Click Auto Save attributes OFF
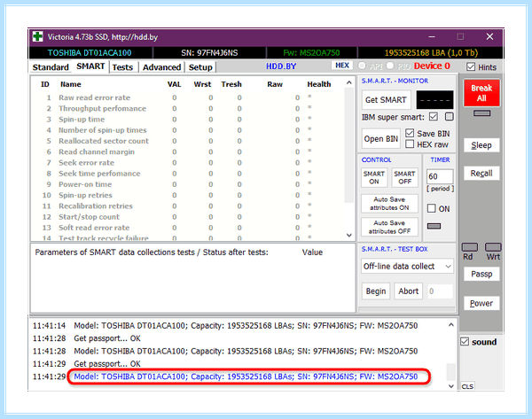The image size is (532, 419). pyautogui.click(x=389, y=227)
